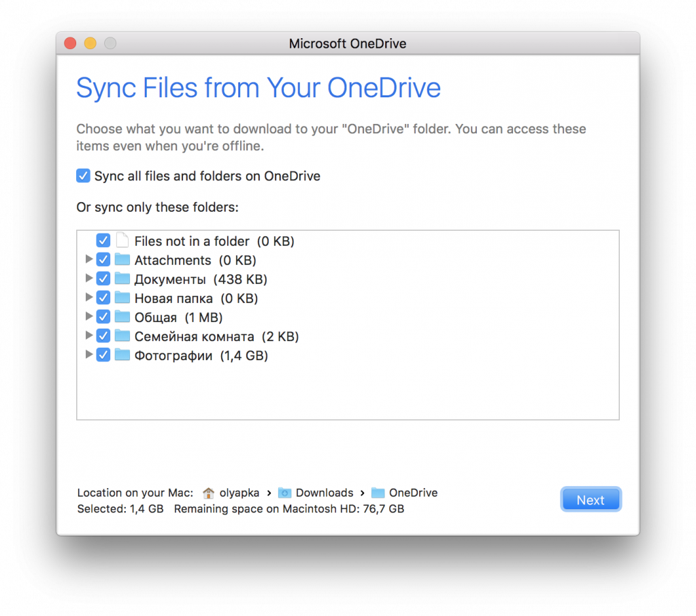Expand the Документы folder disclosure triangle
Viewport: 696px width, 616px height.
tap(88, 279)
